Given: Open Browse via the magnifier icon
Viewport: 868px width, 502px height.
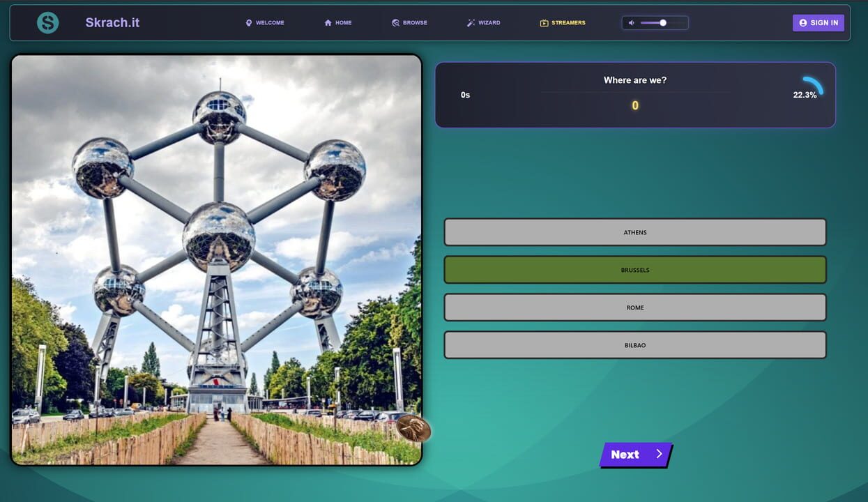Looking at the screenshot, I should pyautogui.click(x=395, y=22).
